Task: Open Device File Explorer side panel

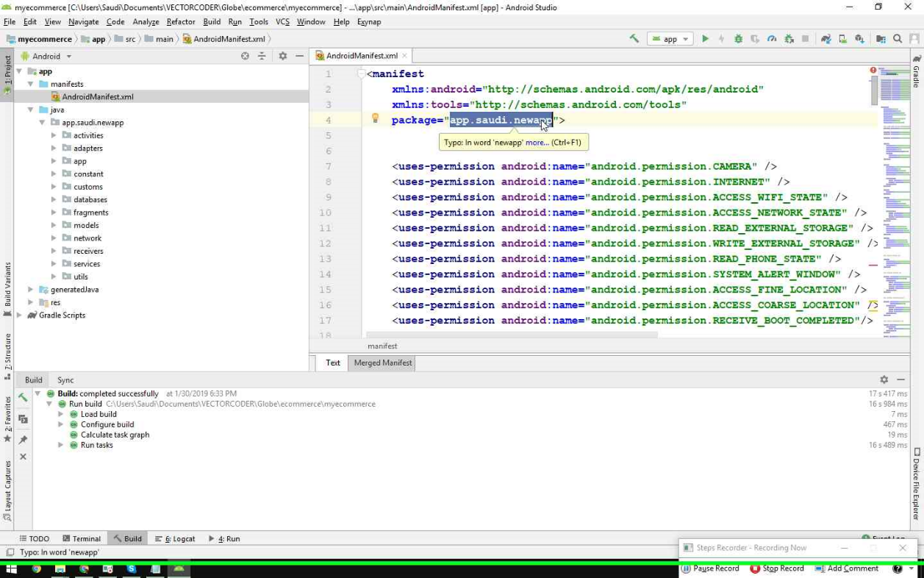Action: [917, 482]
